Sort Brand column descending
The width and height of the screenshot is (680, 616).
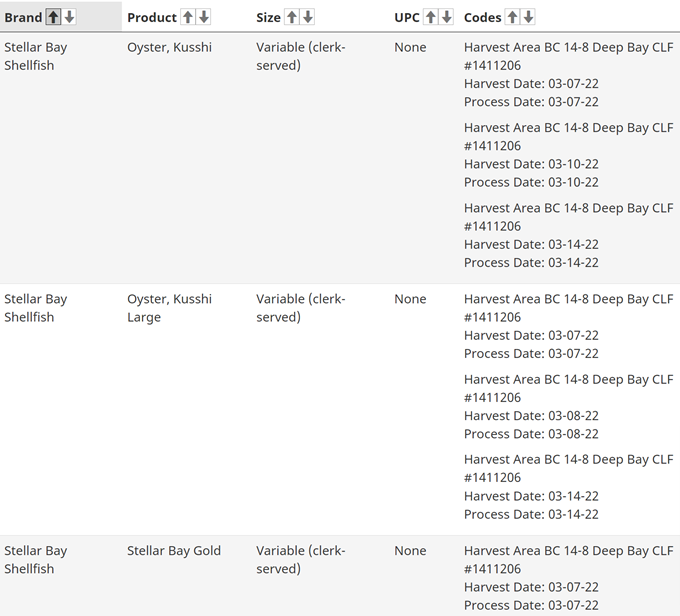click(x=69, y=17)
